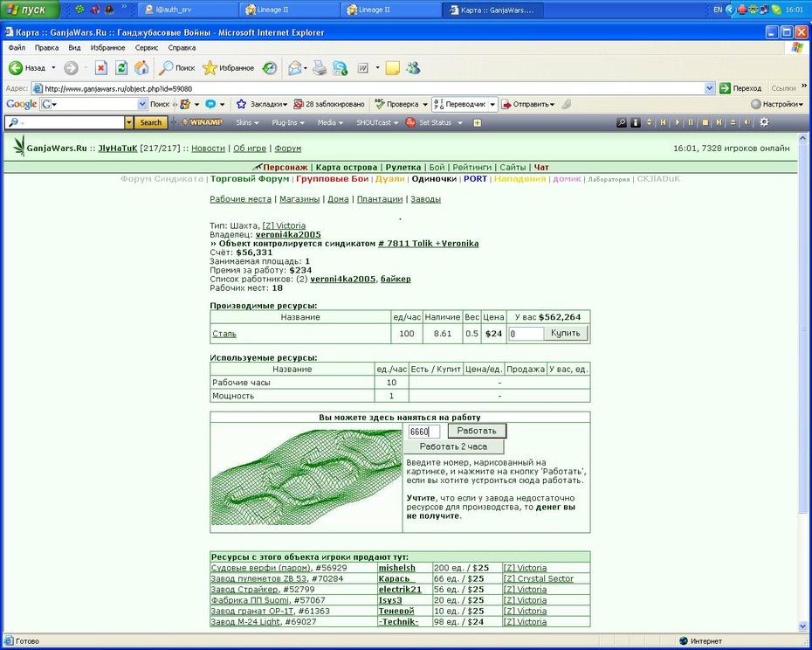Click the EN language indicator in tray
812x650 pixels.
pos(718,10)
